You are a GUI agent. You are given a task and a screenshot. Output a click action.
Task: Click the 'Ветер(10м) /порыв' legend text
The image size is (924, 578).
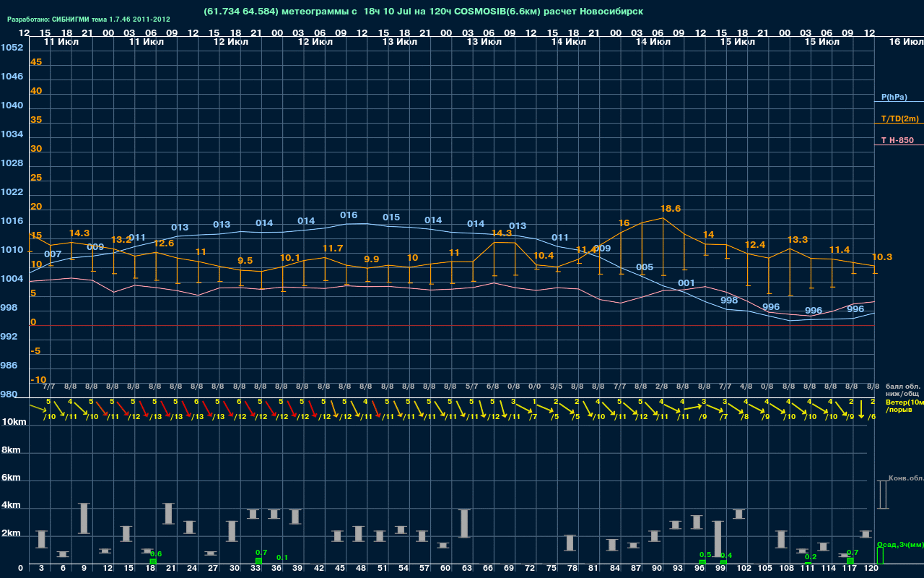pyautogui.click(x=904, y=405)
